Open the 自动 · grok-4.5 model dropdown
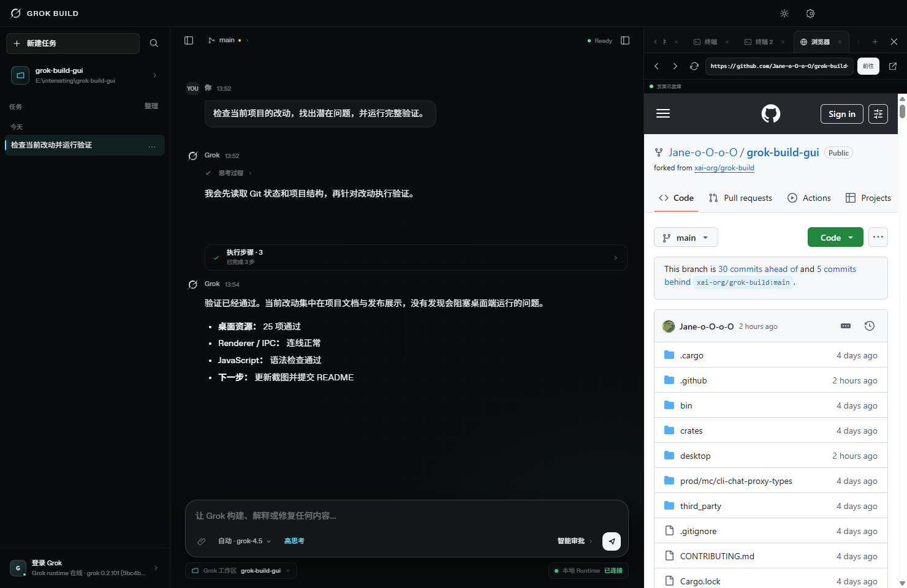 [x=244, y=541]
